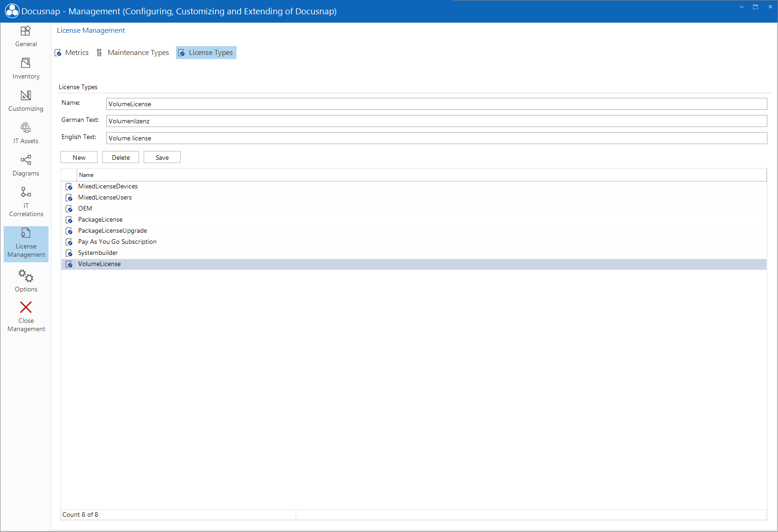Screen dimensions: 778x532
Task: Open the General section icon
Action: click(x=26, y=31)
